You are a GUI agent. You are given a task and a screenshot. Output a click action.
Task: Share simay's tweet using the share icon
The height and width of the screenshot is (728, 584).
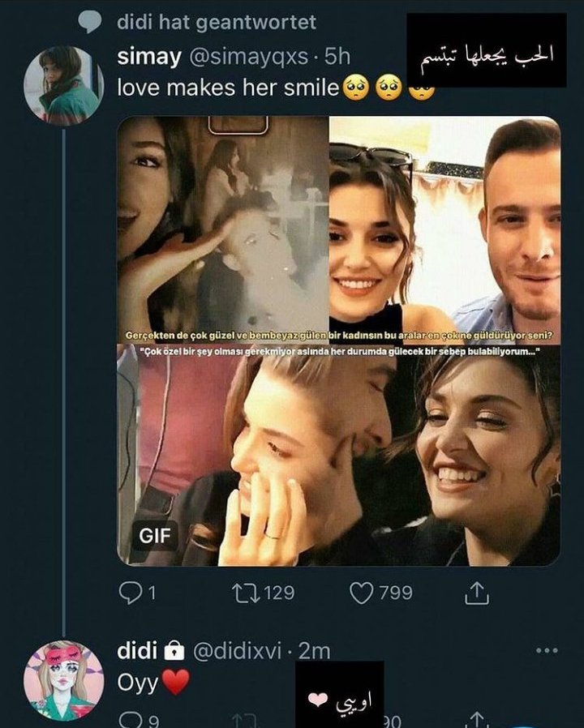click(476, 594)
